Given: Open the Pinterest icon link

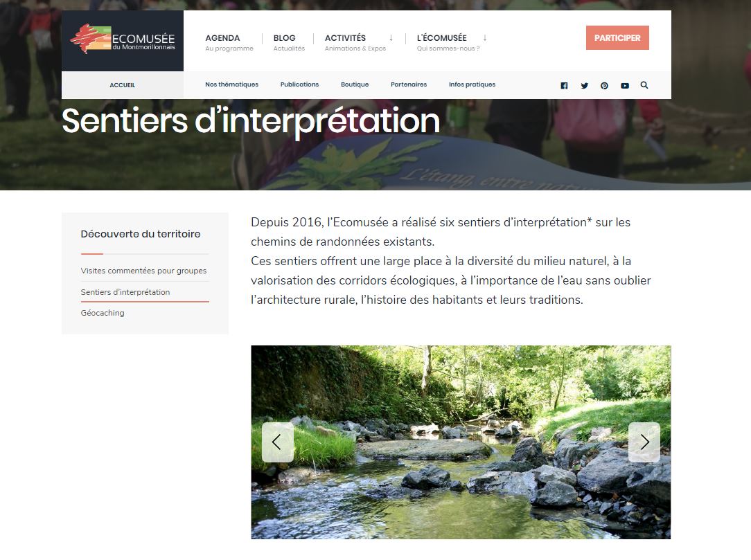Looking at the screenshot, I should pyautogui.click(x=604, y=85).
